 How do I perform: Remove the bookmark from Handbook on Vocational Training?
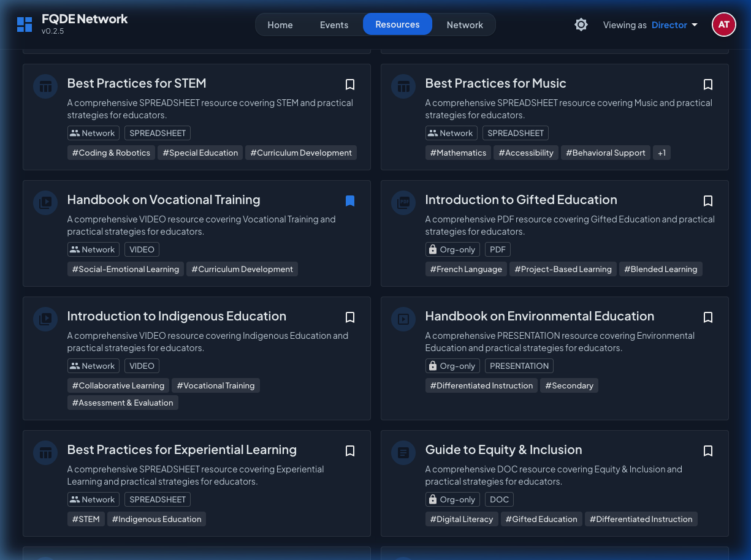[x=350, y=201]
